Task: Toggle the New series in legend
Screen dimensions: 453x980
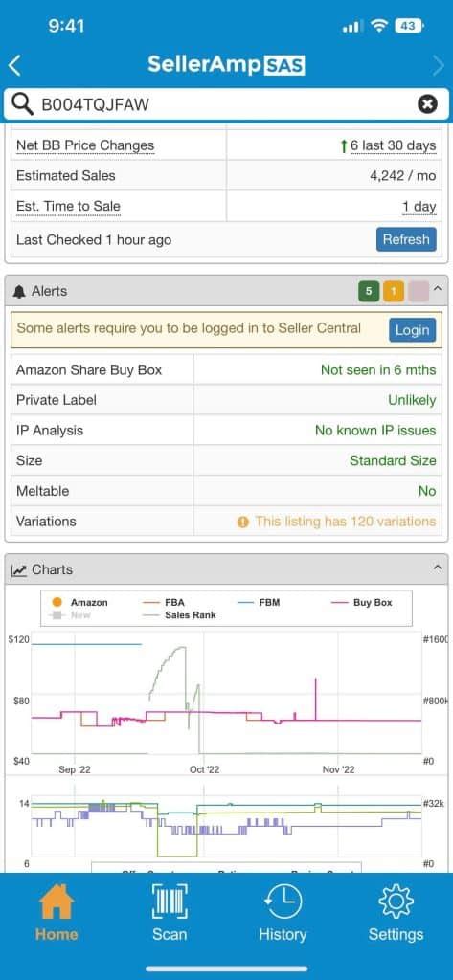Action: tap(70, 615)
